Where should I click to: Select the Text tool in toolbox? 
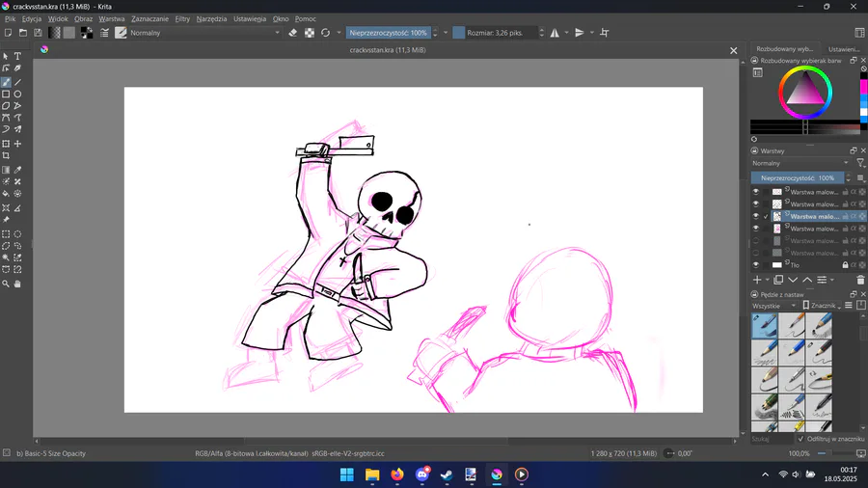click(x=17, y=57)
